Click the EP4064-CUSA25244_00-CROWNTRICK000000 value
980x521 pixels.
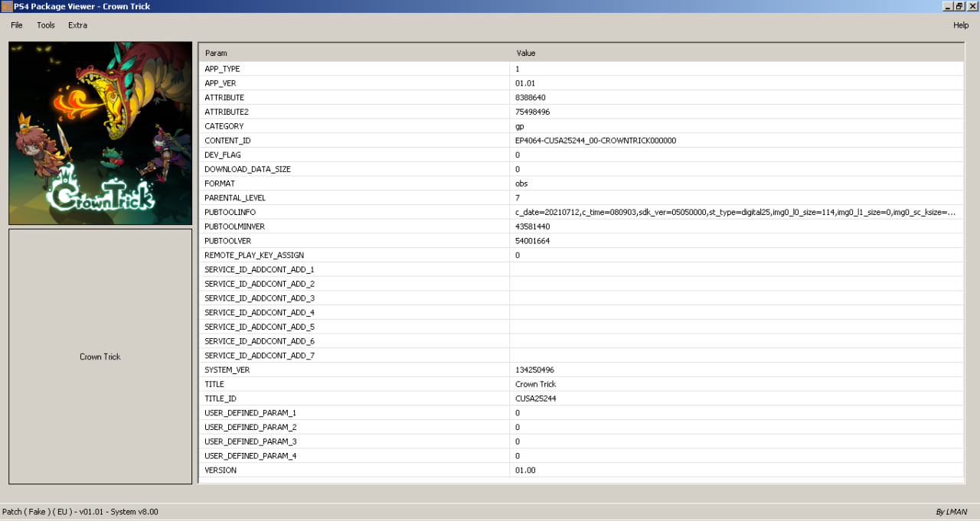[596, 141]
